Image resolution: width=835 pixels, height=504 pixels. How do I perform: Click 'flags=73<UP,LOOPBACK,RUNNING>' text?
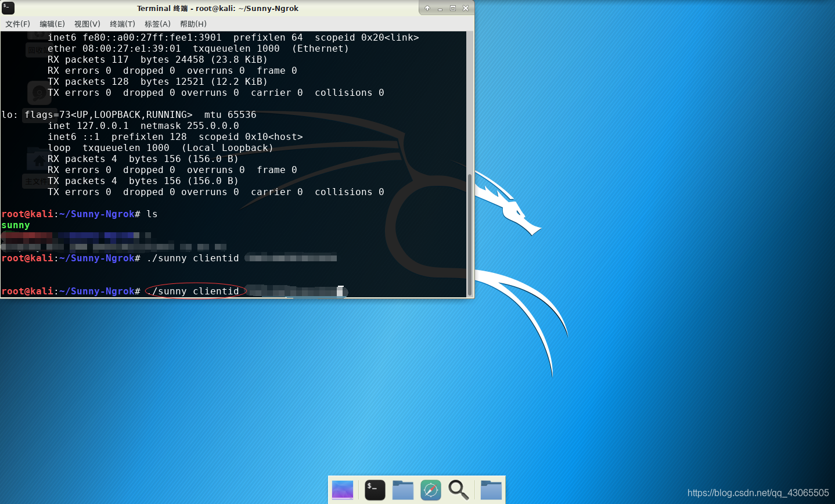109,115
